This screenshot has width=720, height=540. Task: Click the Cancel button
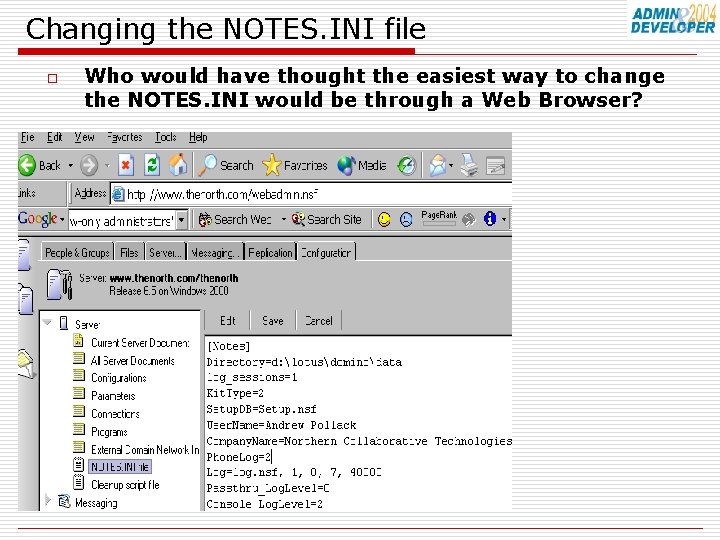pyautogui.click(x=319, y=321)
